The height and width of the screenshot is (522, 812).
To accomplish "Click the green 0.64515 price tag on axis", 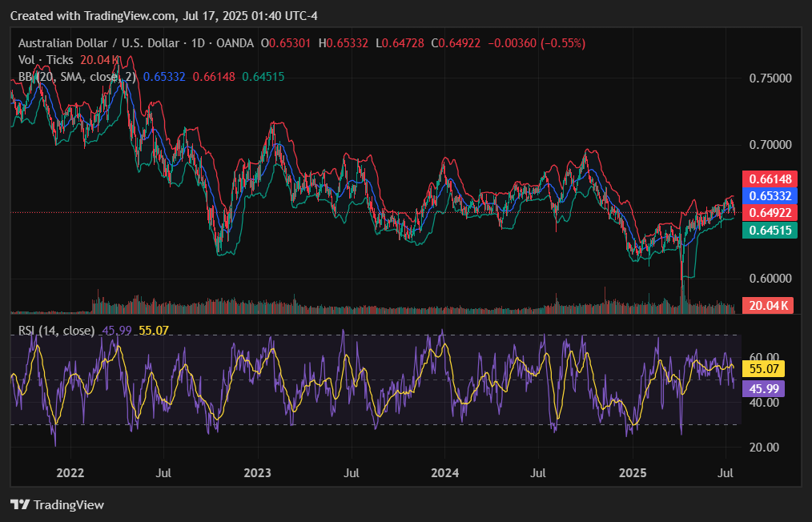I will coord(770,230).
